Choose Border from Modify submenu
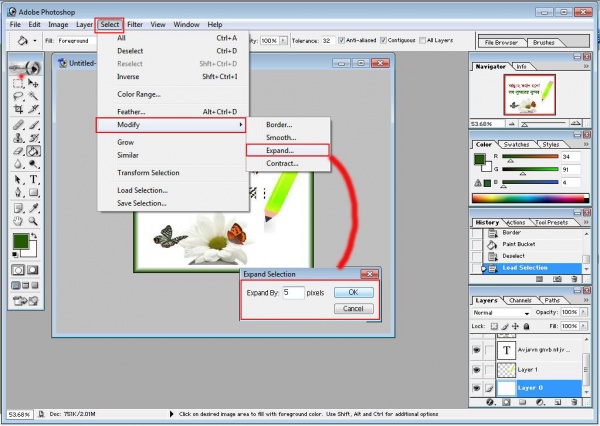The width and height of the screenshot is (600, 426). point(288,125)
